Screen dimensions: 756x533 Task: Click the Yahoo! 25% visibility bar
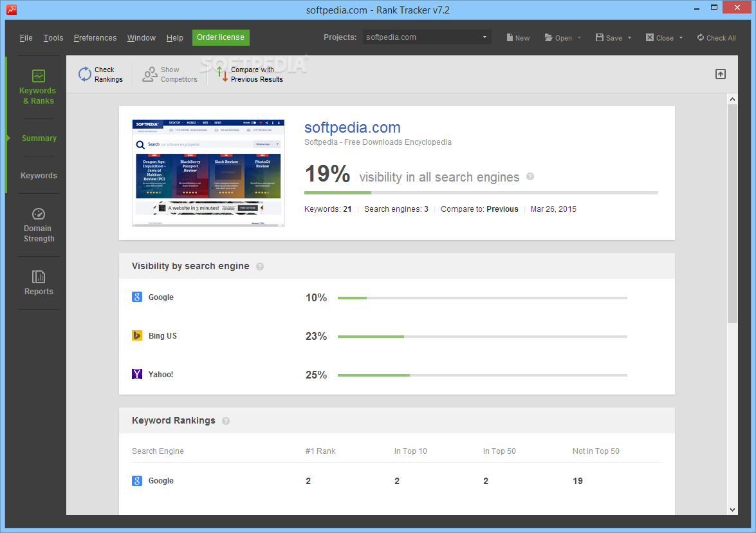tap(482, 375)
